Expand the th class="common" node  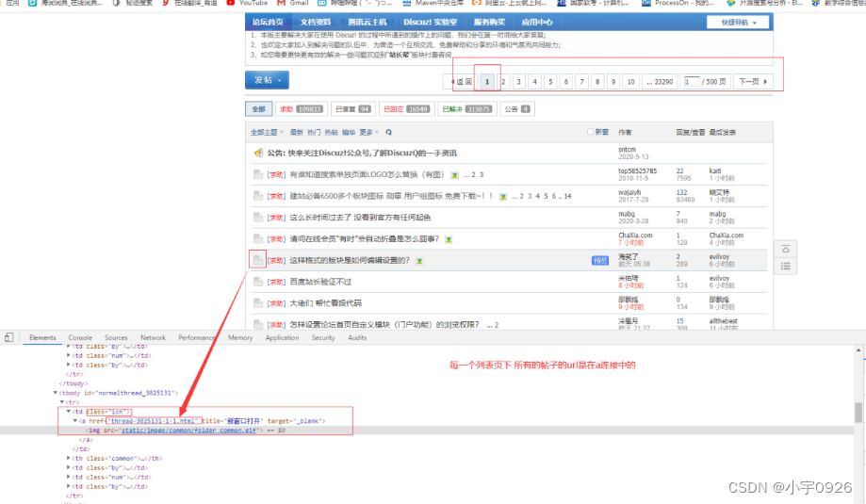coord(69,458)
